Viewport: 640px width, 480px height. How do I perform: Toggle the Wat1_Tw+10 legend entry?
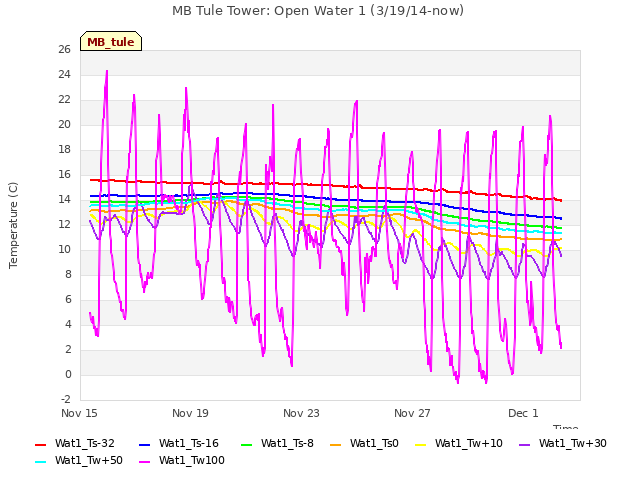(459, 443)
